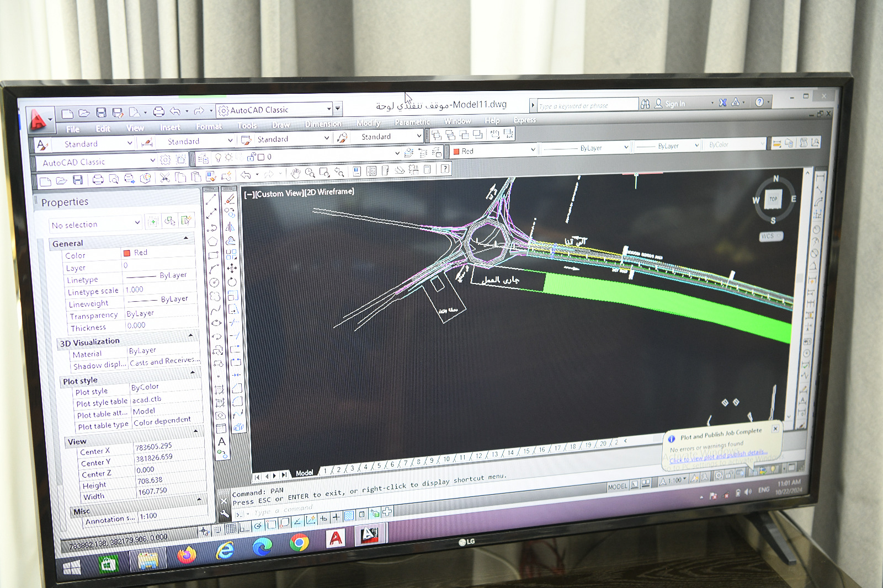The width and height of the screenshot is (883, 588).
Task: Toggle Snap mode in status bar
Action: (218, 529)
